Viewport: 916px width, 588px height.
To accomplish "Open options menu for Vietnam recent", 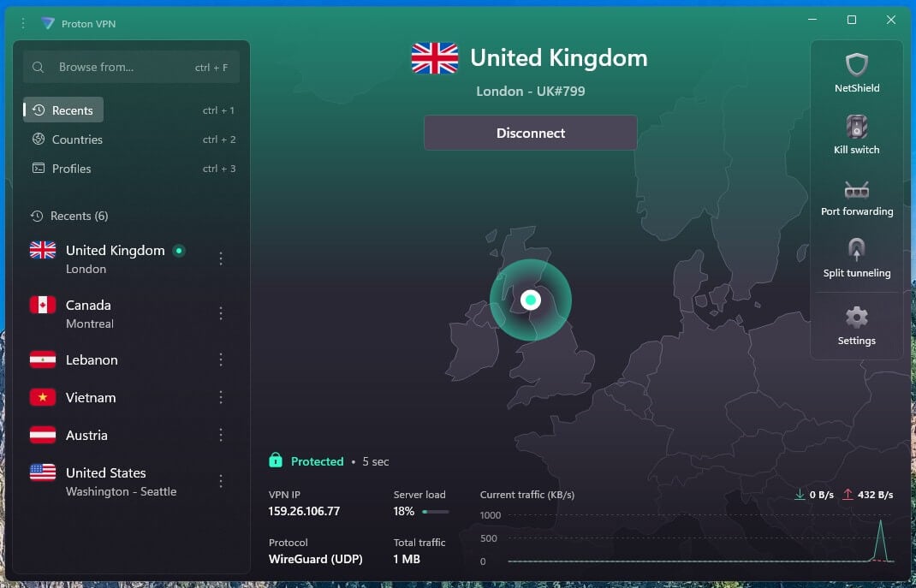I will [x=221, y=397].
